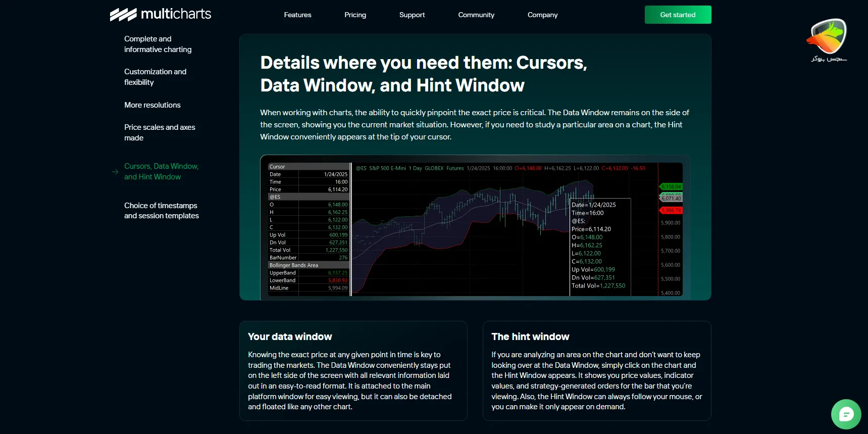Open the Company menu

coord(543,15)
